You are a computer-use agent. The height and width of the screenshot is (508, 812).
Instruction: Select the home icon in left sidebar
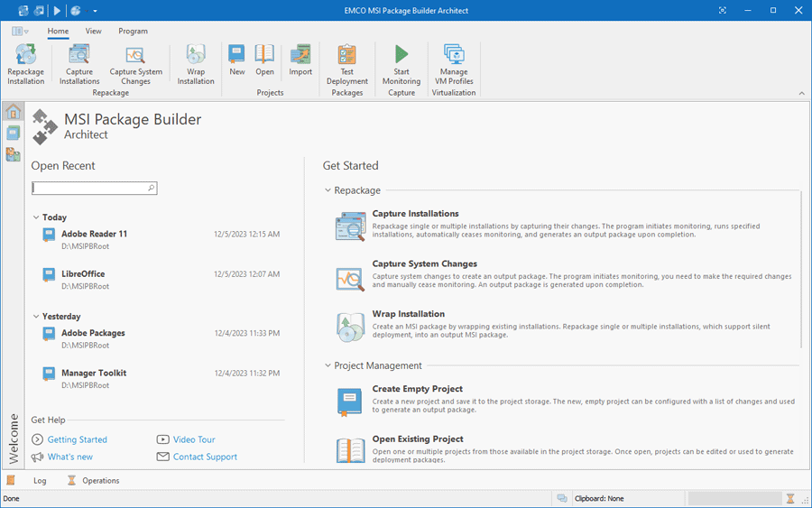(x=13, y=111)
